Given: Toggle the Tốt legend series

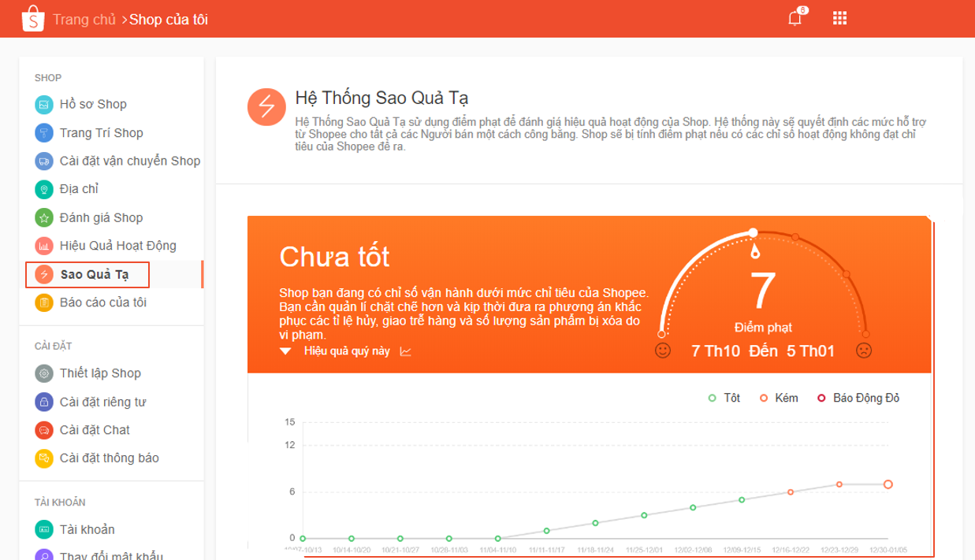Looking at the screenshot, I should pos(724,398).
